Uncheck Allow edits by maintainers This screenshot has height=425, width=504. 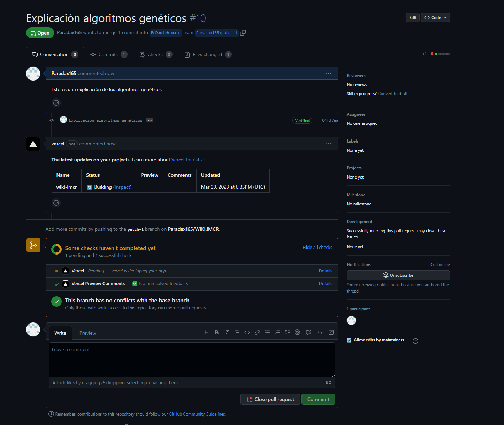(349, 340)
